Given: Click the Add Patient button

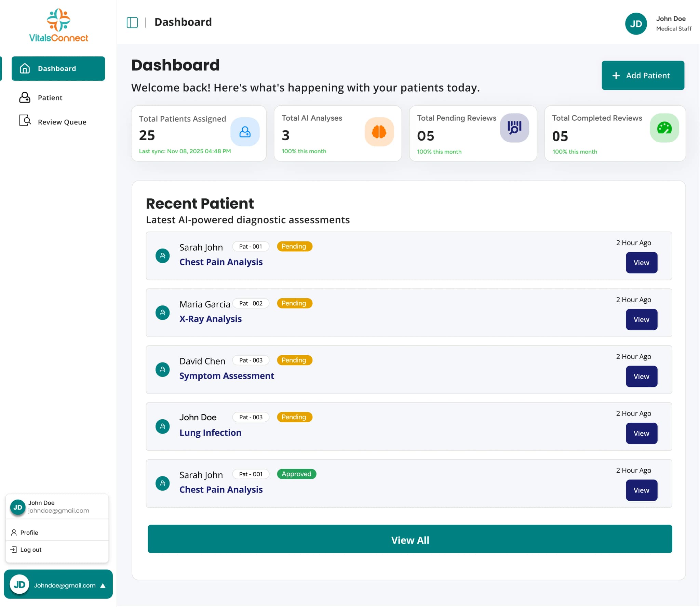Looking at the screenshot, I should pyautogui.click(x=643, y=76).
